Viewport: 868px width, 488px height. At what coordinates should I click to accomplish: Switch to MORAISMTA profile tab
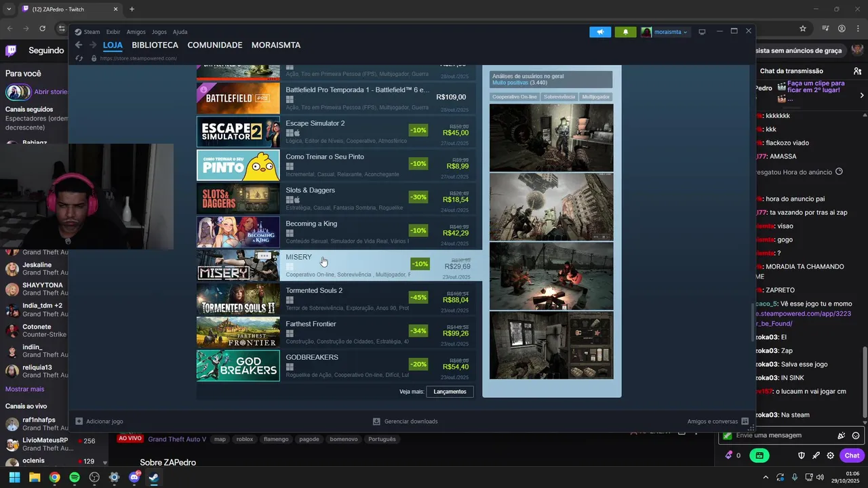coord(276,45)
